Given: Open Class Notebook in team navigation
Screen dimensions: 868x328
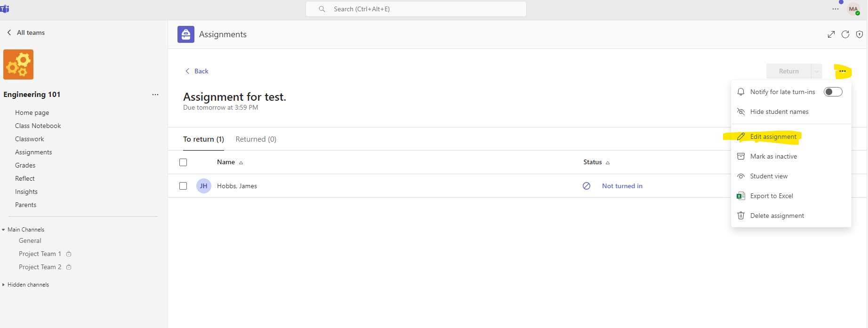Looking at the screenshot, I should coord(38,126).
